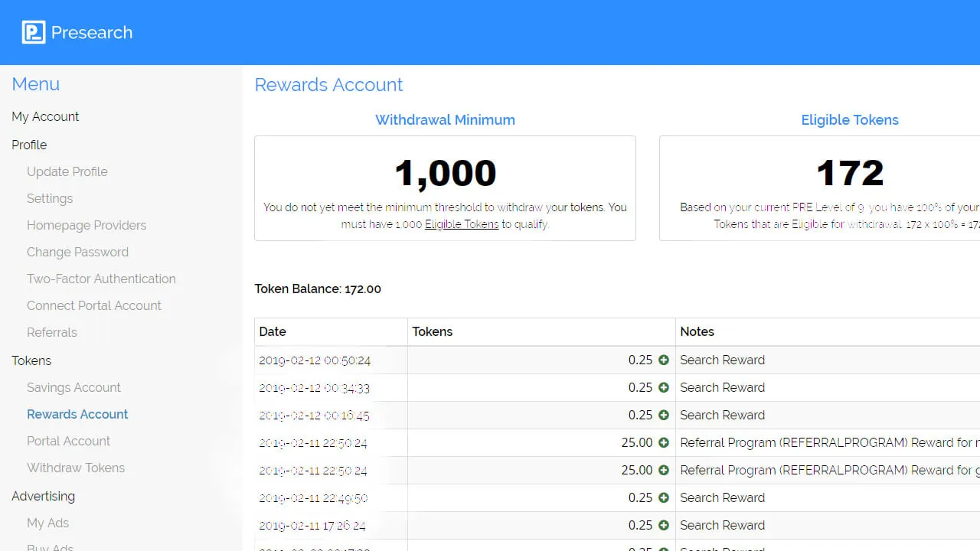The image size is (980, 551).
Task: Click the date 2019-02-12 00:34:33
Action: click(315, 387)
